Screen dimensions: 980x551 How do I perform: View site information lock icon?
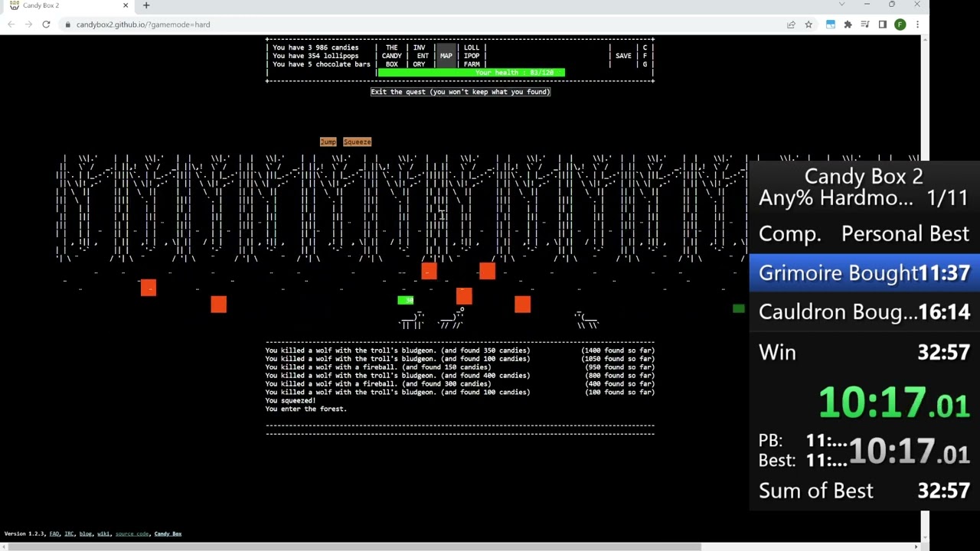coord(68,24)
